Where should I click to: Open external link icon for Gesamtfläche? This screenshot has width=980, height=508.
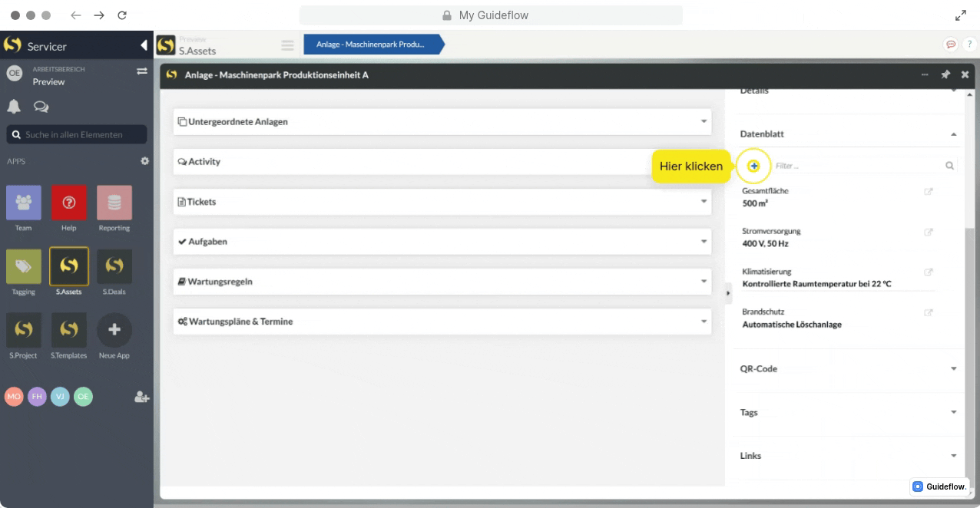928,191
